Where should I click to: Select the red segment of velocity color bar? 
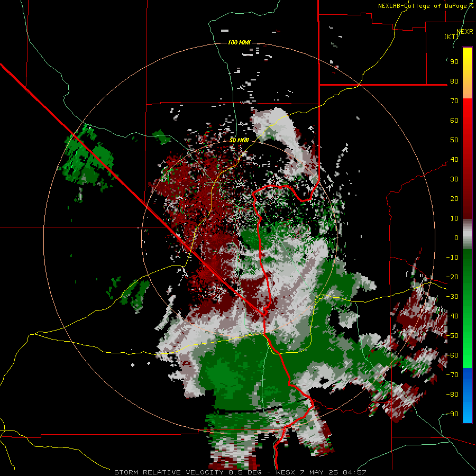467,159
